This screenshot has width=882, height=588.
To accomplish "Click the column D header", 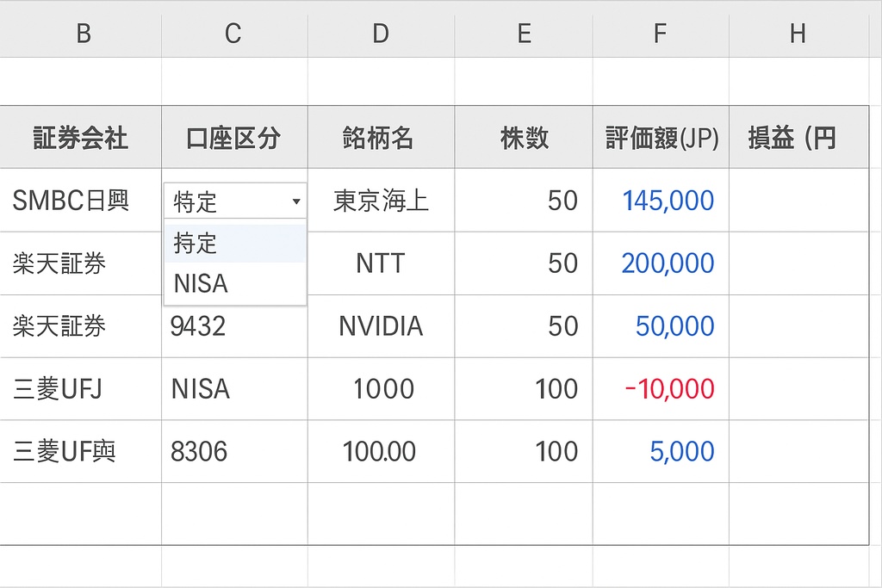I will tap(380, 34).
